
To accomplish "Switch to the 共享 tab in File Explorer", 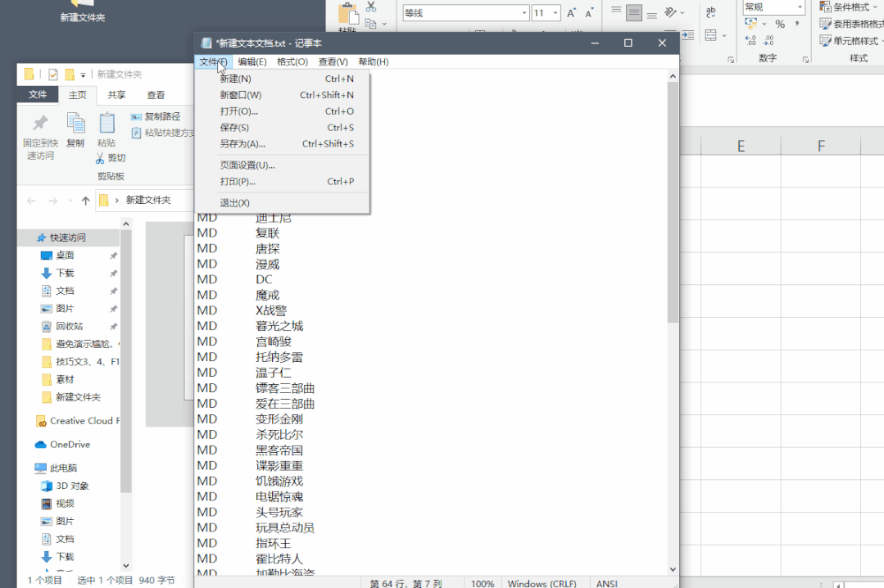I will [x=117, y=95].
